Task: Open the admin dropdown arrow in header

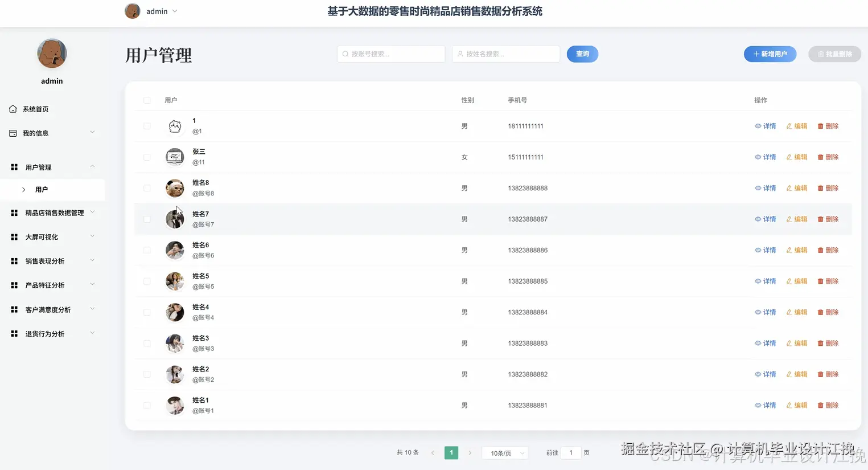Action: point(175,11)
